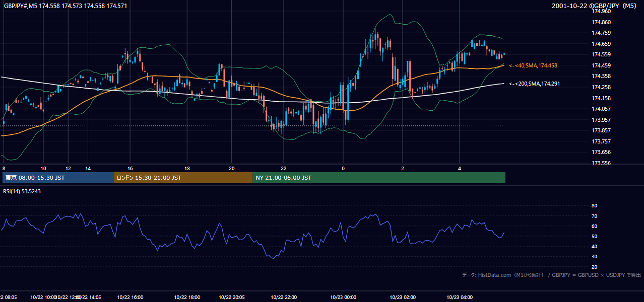Click price axis value 174.960
Viewport: 644px width, 302px height.
[601, 12]
